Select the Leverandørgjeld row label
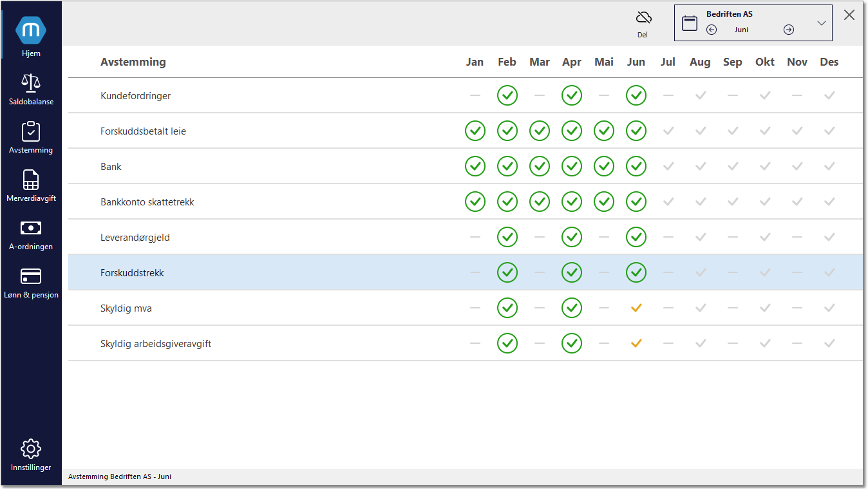 coord(135,238)
